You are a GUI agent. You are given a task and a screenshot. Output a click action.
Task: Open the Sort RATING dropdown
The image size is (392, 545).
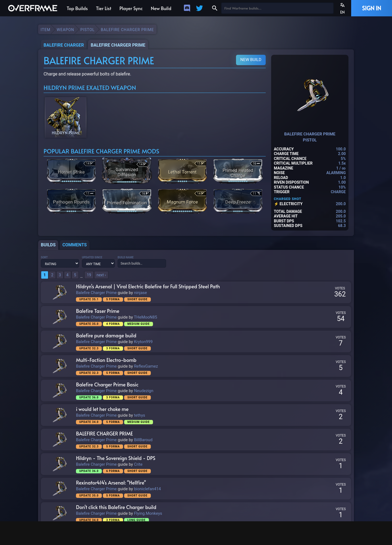pyautogui.click(x=60, y=264)
